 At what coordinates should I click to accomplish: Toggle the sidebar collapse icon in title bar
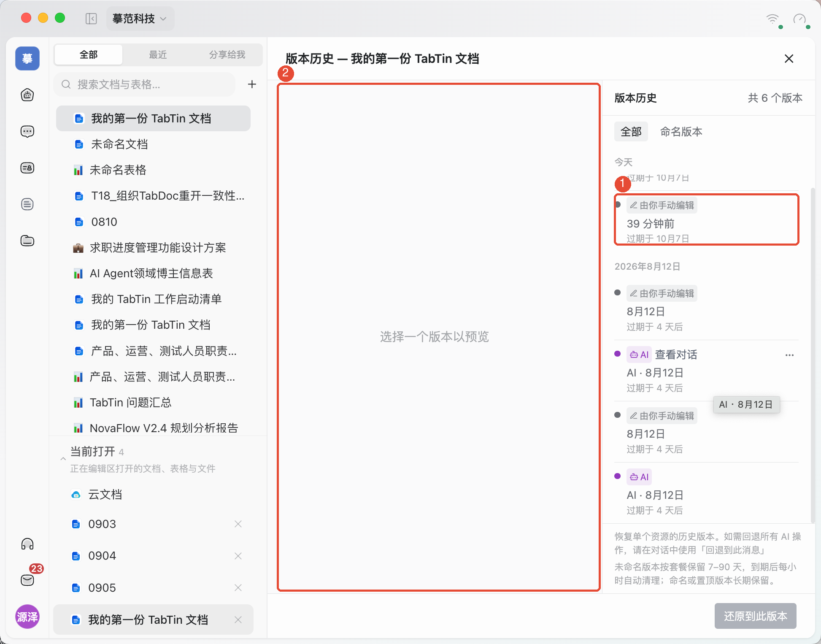[91, 19]
